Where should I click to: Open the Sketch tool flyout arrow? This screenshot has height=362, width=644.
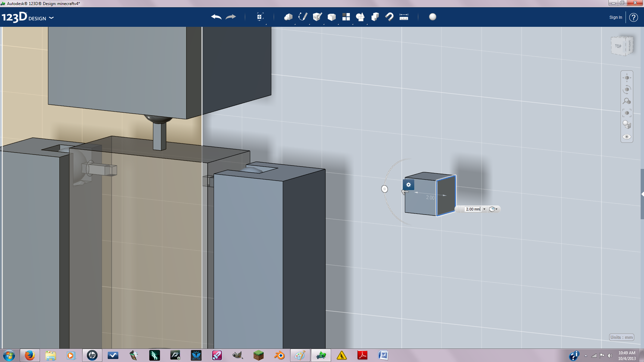click(x=309, y=24)
